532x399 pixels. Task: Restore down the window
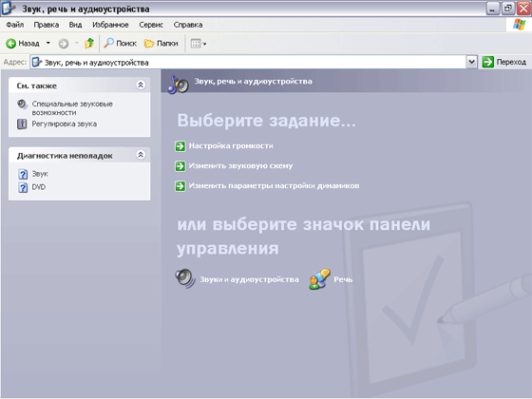(508, 9)
